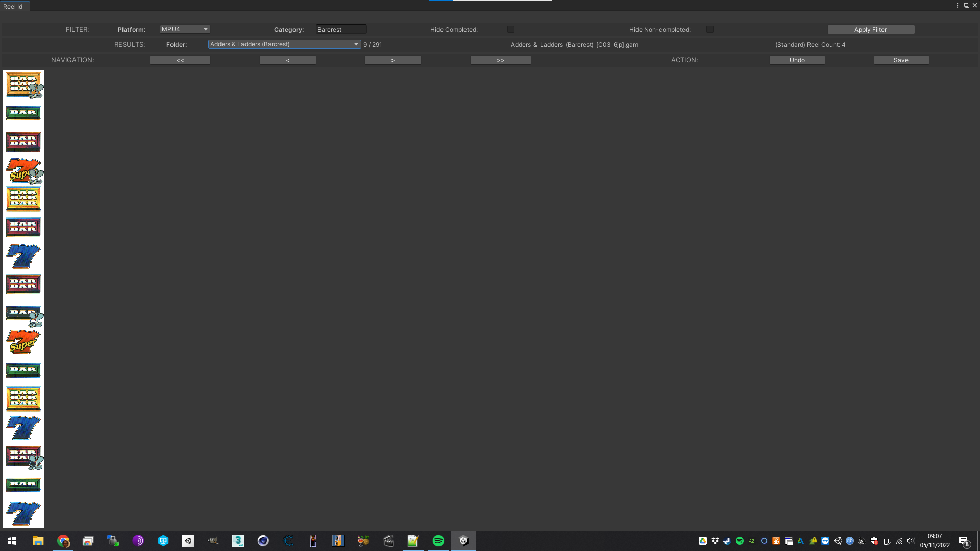This screenshot has width=980, height=551.
Task: Open the window kebab options menu
Action: point(957,5)
